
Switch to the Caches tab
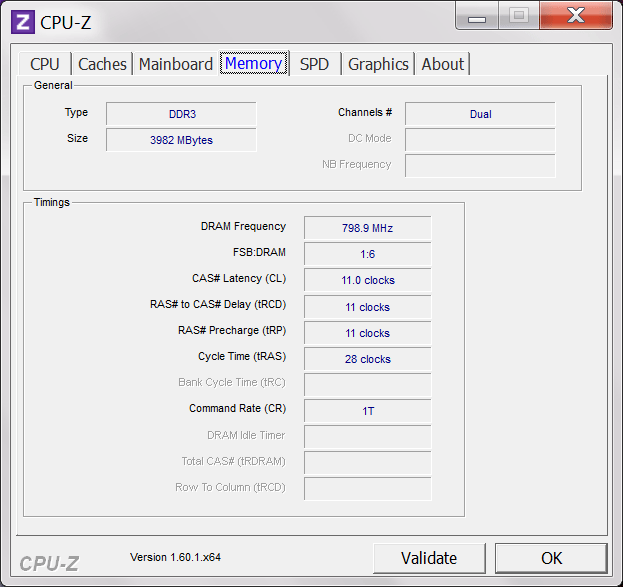(x=102, y=64)
